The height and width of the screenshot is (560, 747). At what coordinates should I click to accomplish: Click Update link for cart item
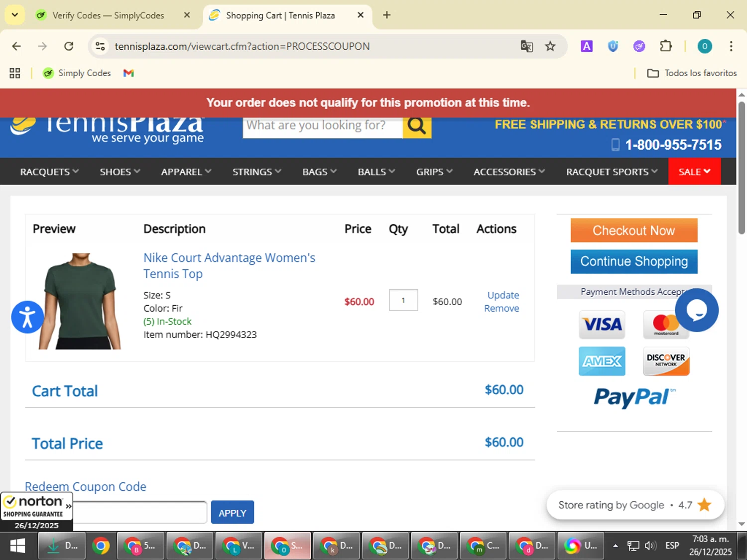coord(503,295)
